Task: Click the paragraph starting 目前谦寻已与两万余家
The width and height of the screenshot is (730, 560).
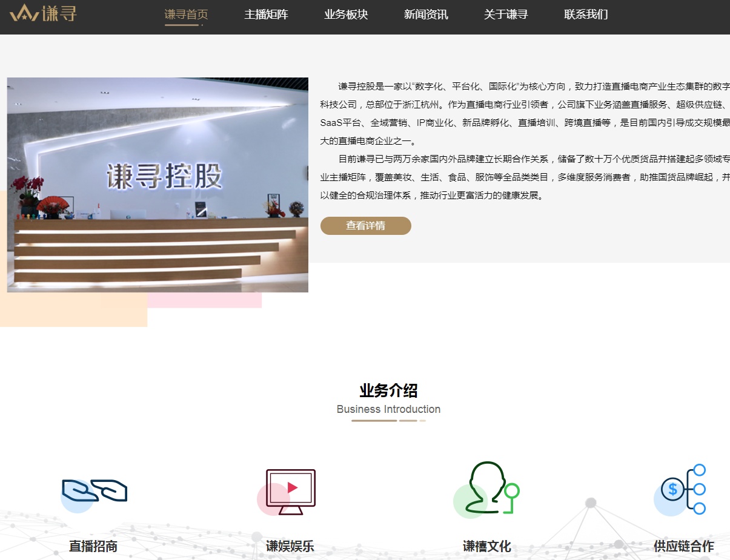Action: point(525,177)
